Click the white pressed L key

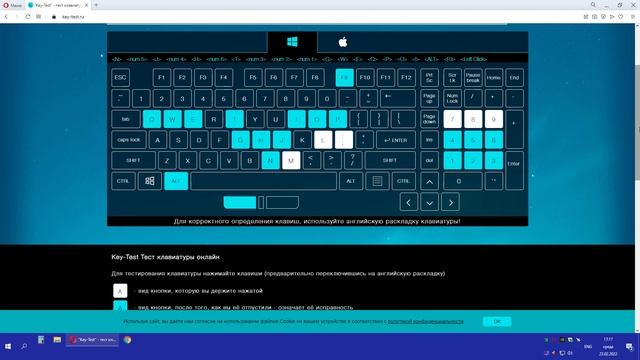click(x=323, y=140)
